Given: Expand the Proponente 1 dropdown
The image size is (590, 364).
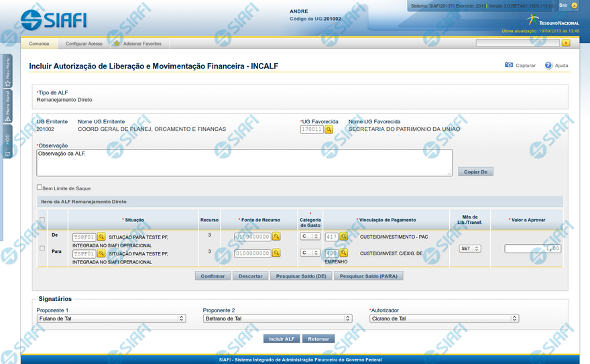Looking at the screenshot, I should pos(111,318).
